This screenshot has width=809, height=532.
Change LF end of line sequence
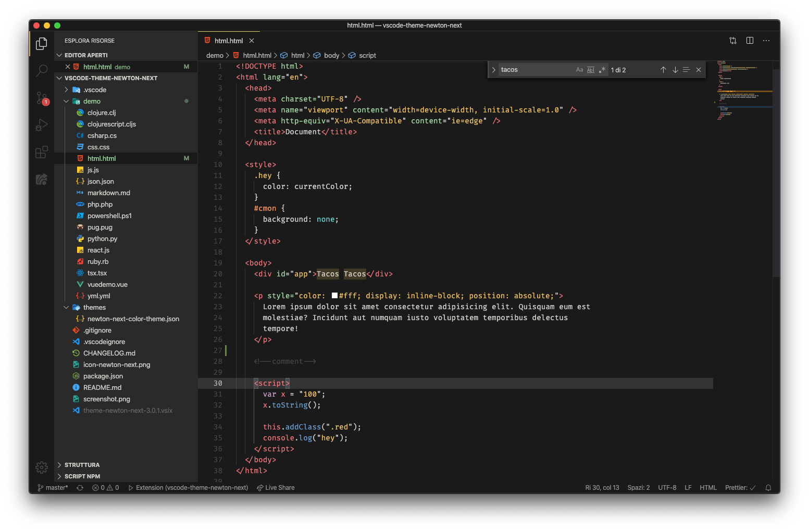pos(688,488)
